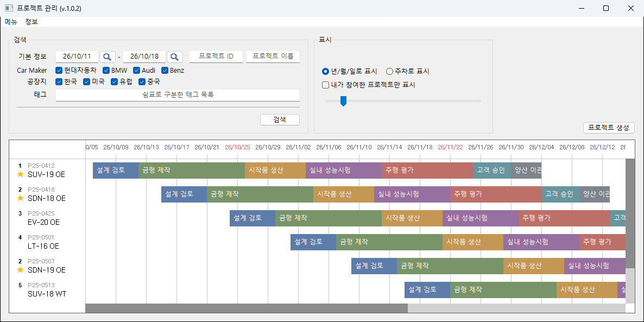Enable 내가 참여한 프로젝트만 표시 checkbox
The width and height of the screenshot is (644, 322).
tap(326, 85)
